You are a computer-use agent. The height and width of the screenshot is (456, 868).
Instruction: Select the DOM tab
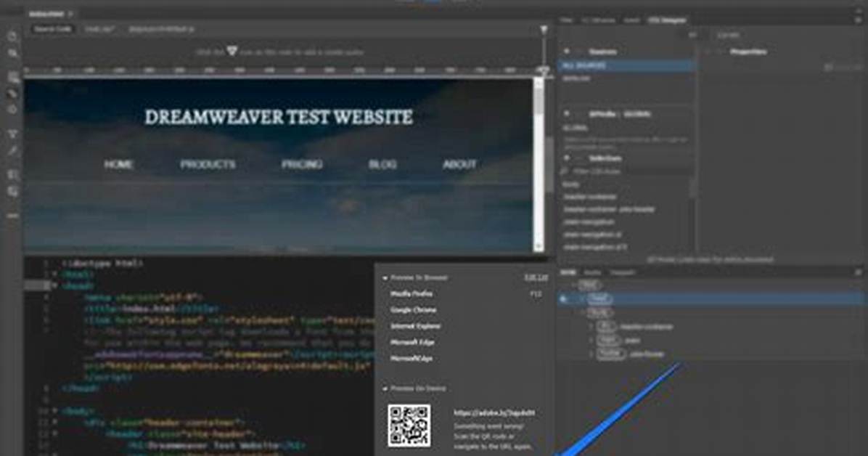[568, 272]
